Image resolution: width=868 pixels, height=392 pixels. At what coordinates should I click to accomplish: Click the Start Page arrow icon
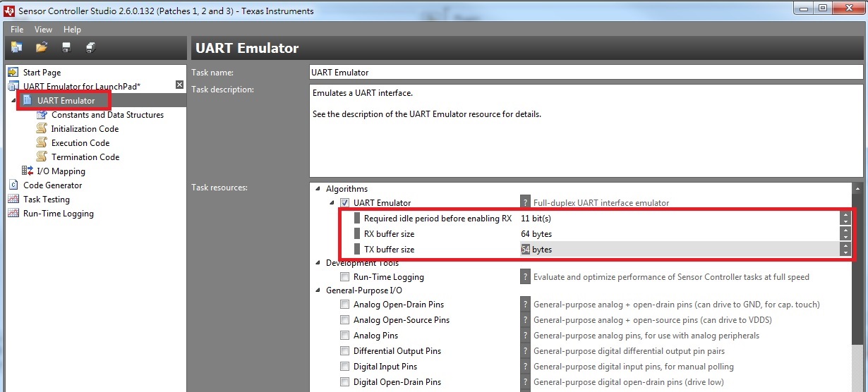tap(13, 72)
